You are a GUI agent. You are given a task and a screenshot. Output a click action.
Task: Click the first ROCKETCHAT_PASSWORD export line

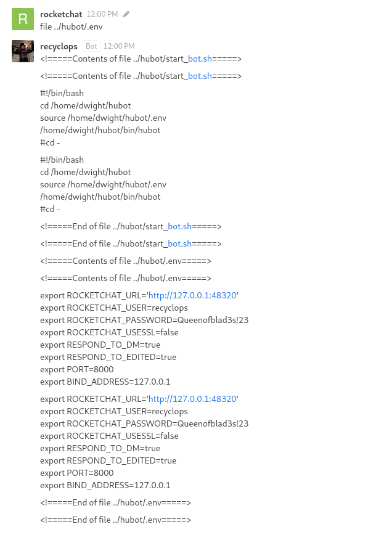click(144, 320)
